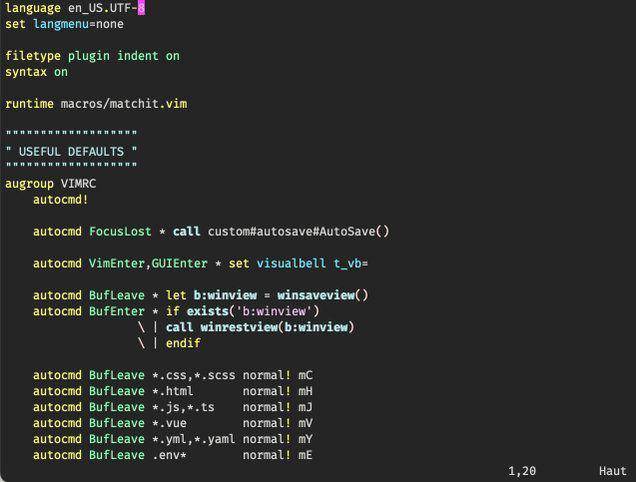Click '*.html' file pattern
This screenshot has height=482, width=636.
click(173, 391)
